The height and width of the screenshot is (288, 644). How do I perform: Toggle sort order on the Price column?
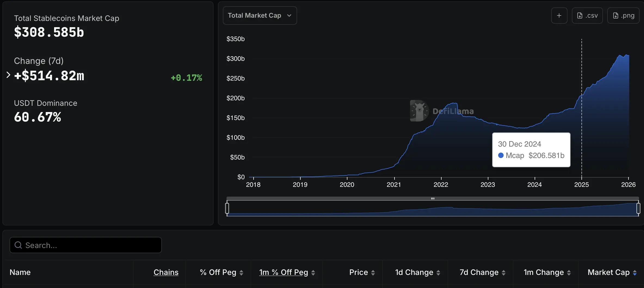[373, 272]
